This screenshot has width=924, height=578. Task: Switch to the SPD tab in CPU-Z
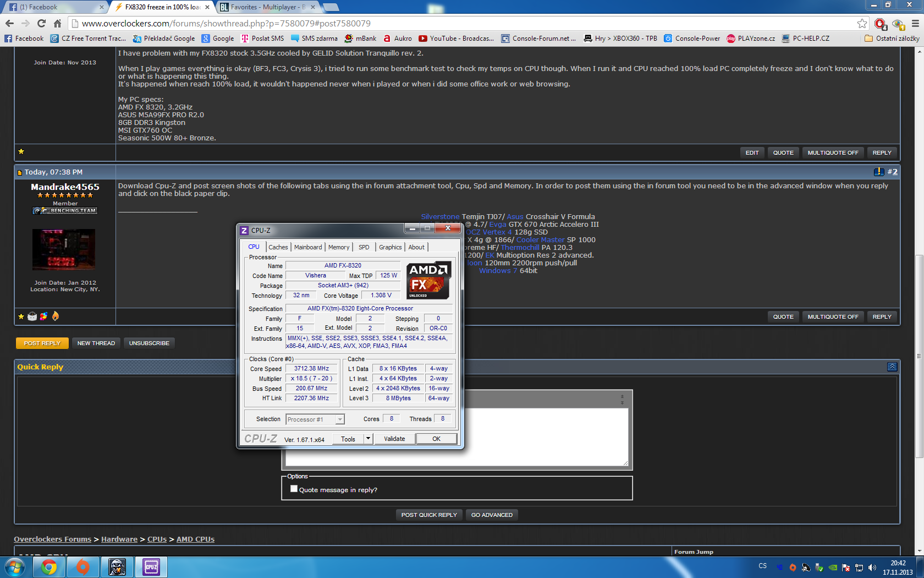pyautogui.click(x=364, y=247)
